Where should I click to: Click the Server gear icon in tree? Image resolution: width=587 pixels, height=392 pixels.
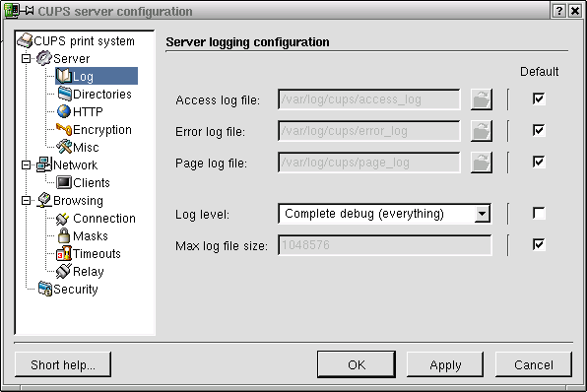tap(43, 58)
